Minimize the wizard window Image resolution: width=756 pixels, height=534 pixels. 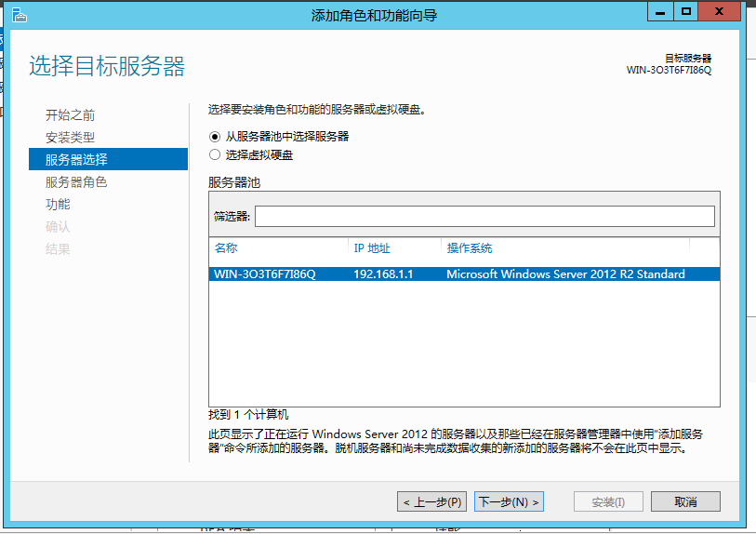pos(660,11)
